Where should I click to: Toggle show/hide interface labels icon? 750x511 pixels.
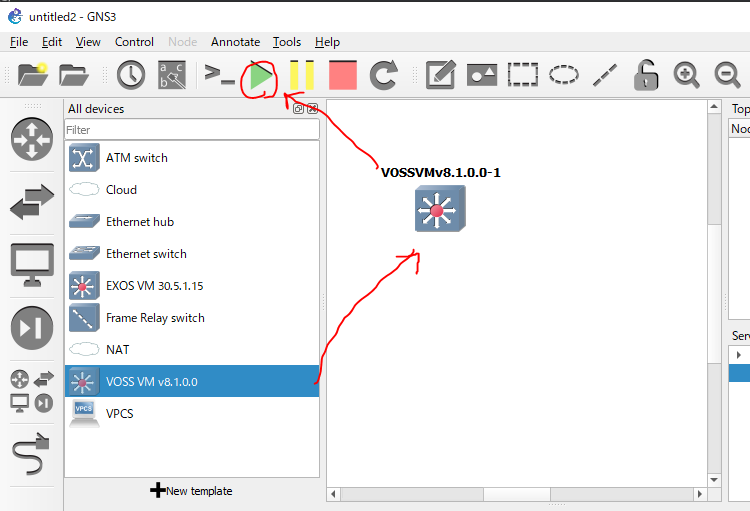pos(172,75)
